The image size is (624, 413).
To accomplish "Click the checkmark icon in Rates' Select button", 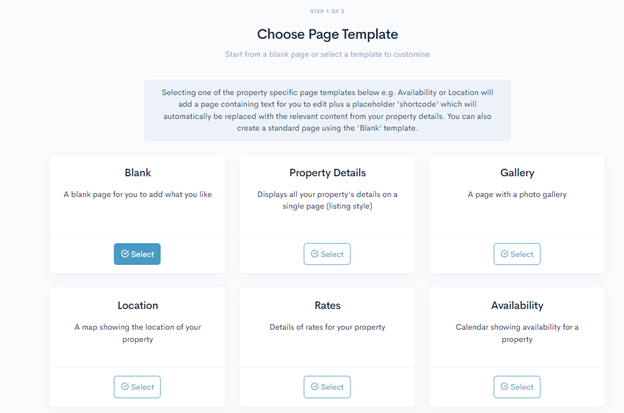I will (315, 387).
